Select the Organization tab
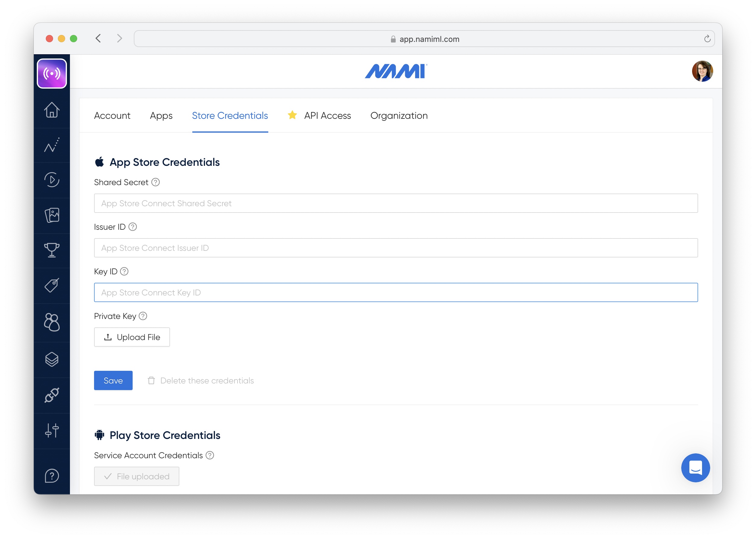Image resolution: width=756 pixels, height=539 pixels. 399,115
